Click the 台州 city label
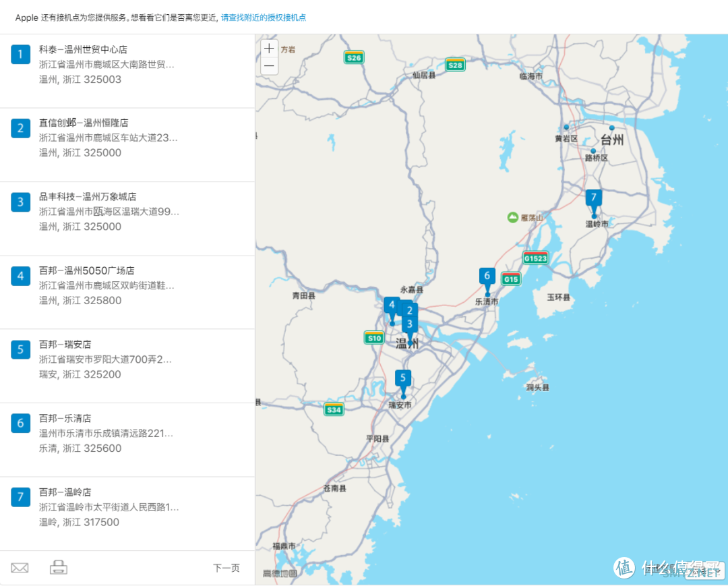Viewport: 728px width, 586px height. (x=612, y=140)
